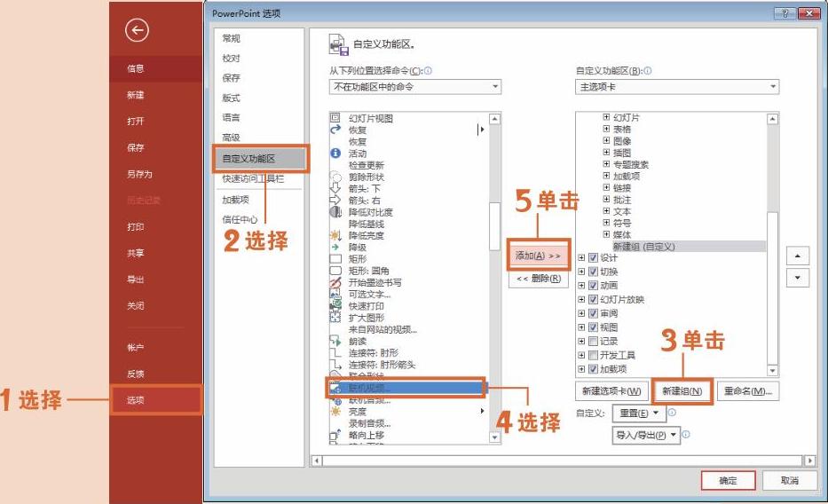Click info icon beside 自定义功能区(B)
Screen dimensions: 828x504
[648, 70]
